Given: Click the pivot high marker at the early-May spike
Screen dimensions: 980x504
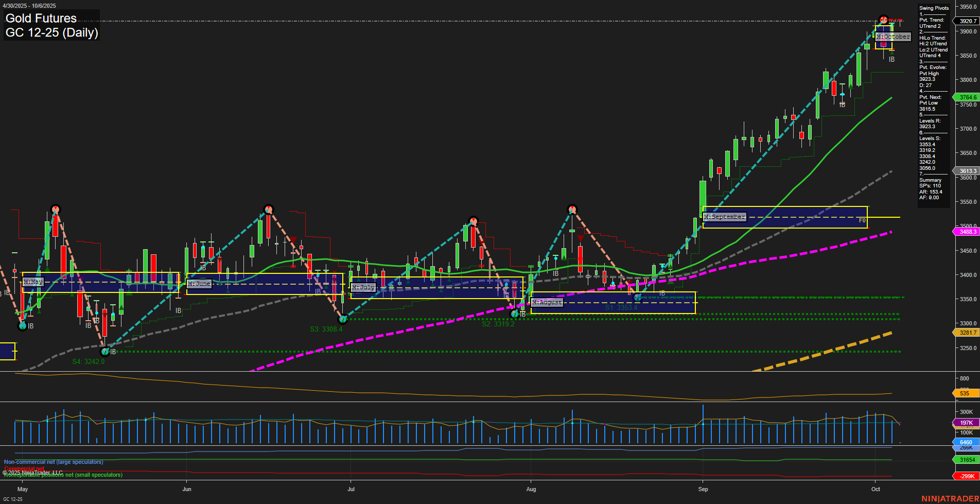Looking at the screenshot, I should (55, 210).
